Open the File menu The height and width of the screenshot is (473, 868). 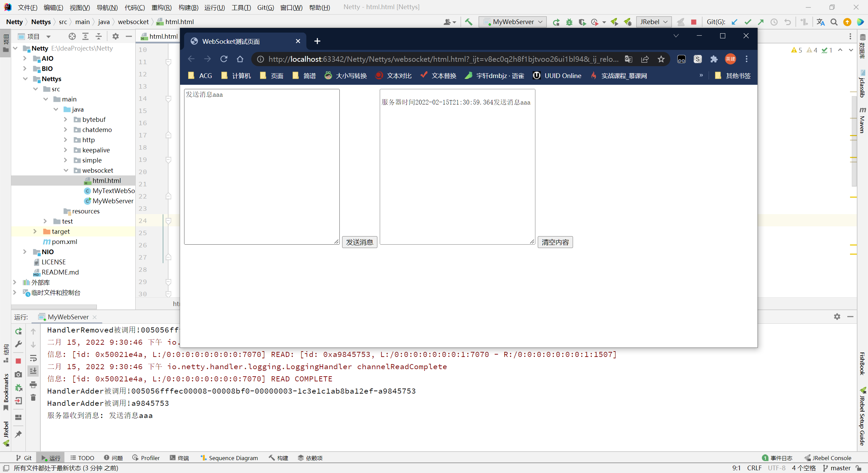point(27,7)
